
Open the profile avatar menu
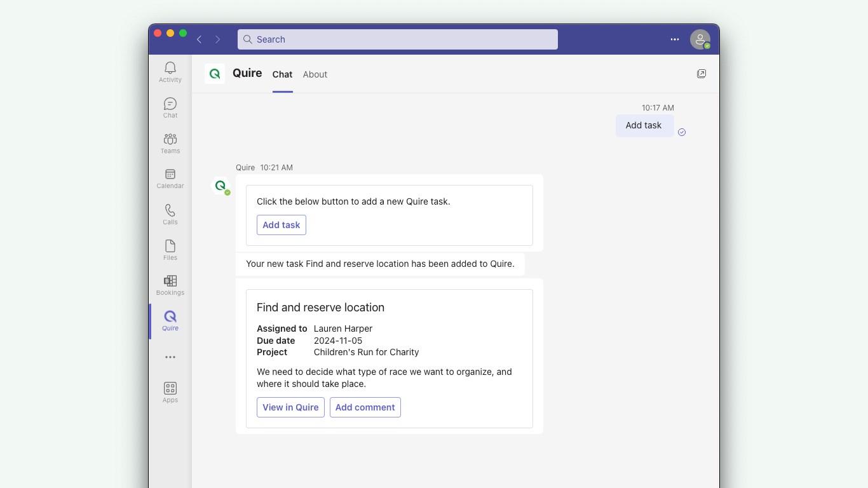tap(700, 39)
